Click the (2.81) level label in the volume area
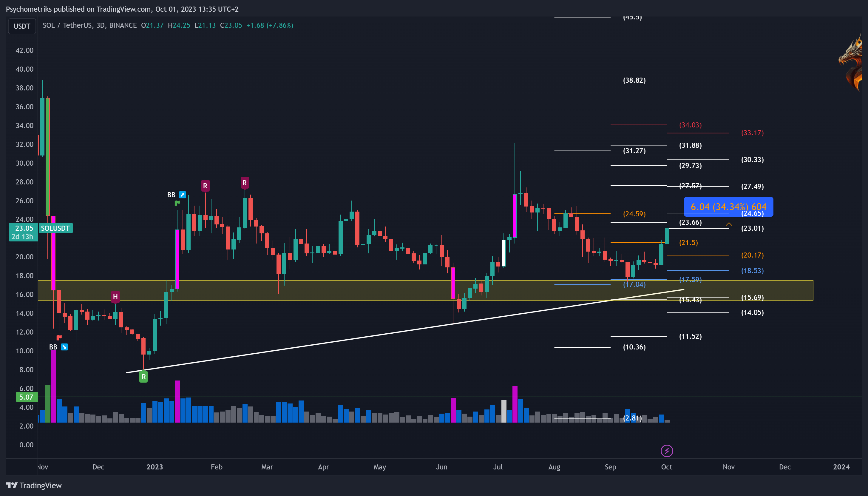 pos(632,418)
